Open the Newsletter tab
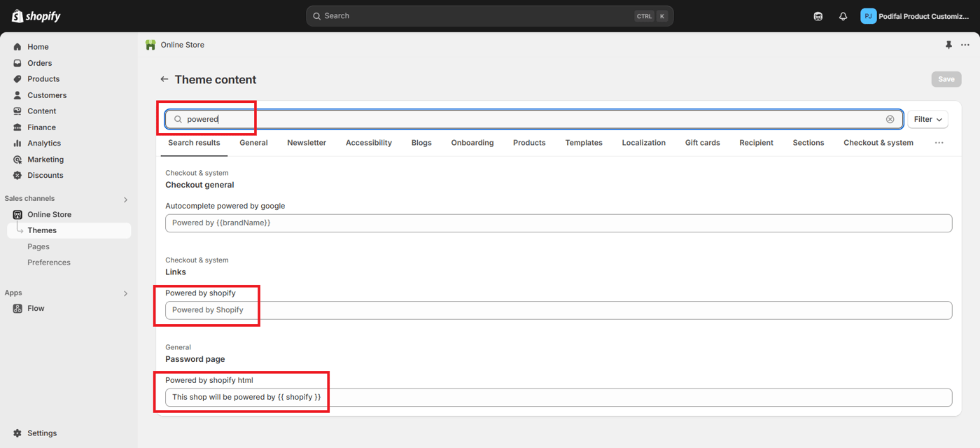This screenshot has height=448, width=980. point(307,143)
